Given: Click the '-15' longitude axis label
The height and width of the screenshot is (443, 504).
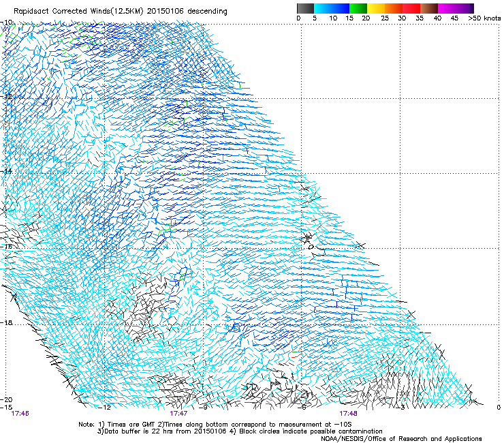Looking at the screenshot, I should (x=6, y=407).
